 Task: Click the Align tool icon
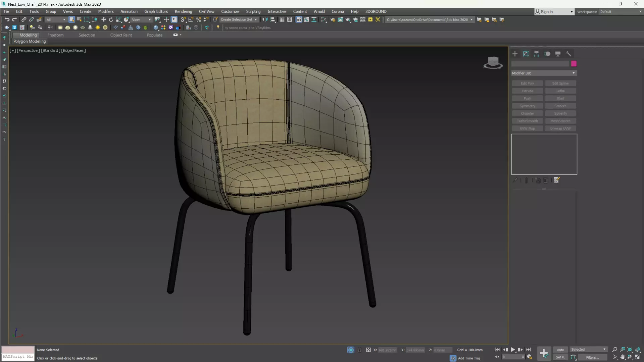click(273, 19)
